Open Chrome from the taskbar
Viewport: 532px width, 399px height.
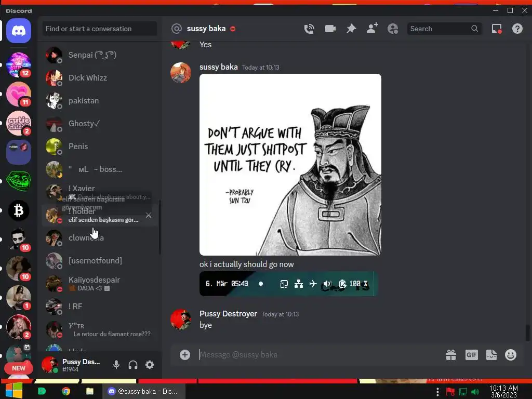point(66,391)
